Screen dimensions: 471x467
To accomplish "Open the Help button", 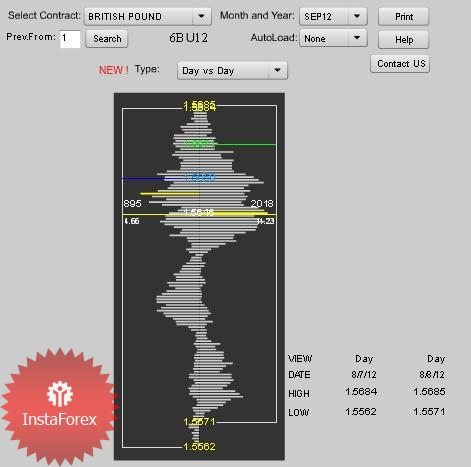I will coord(403,40).
